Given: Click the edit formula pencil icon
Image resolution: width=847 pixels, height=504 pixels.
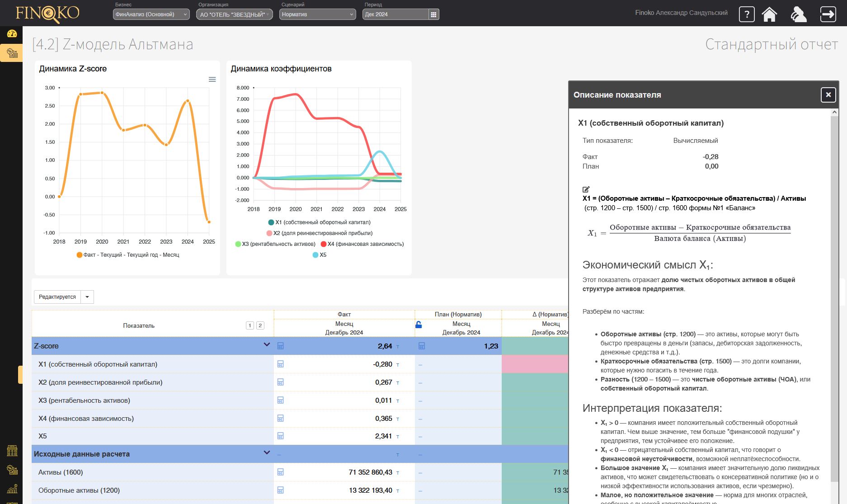Looking at the screenshot, I should pyautogui.click(x=586, y=189).
